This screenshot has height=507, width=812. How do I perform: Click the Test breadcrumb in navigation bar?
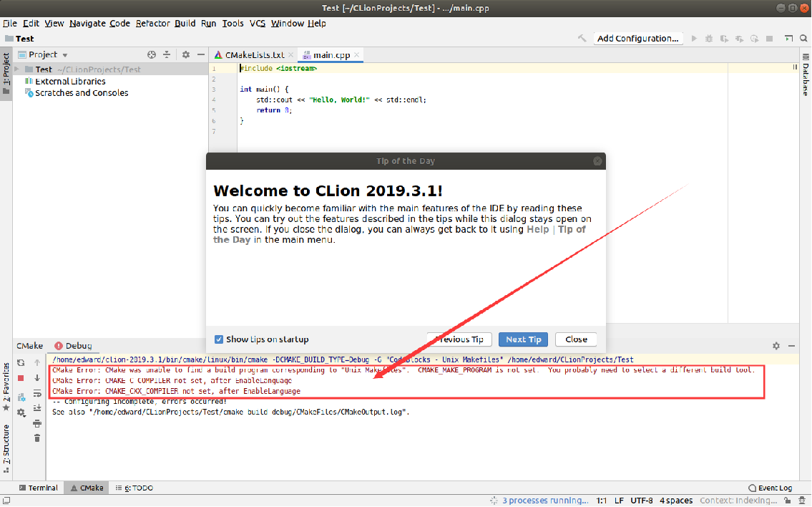tap(19, 39)
